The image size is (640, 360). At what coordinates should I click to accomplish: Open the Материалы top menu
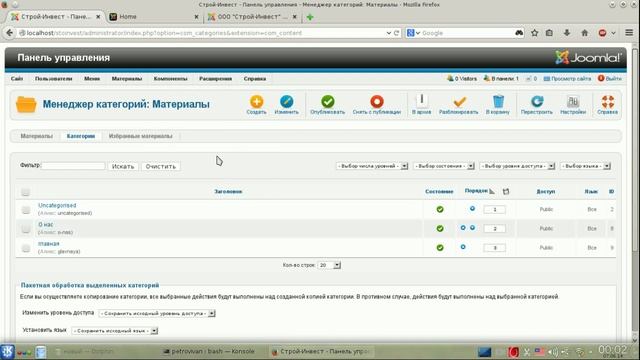tap(127, 78)
